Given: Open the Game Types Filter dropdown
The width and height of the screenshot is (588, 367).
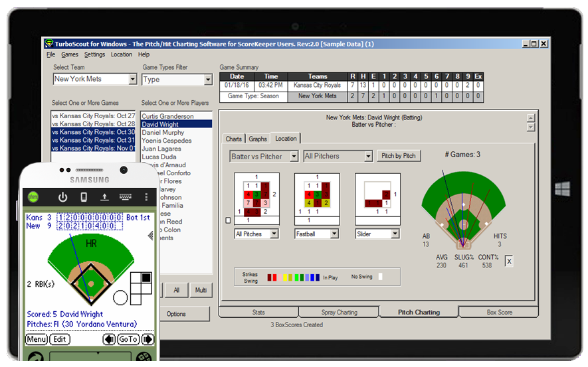Looking at the screenshot, I should coord(208,80).
